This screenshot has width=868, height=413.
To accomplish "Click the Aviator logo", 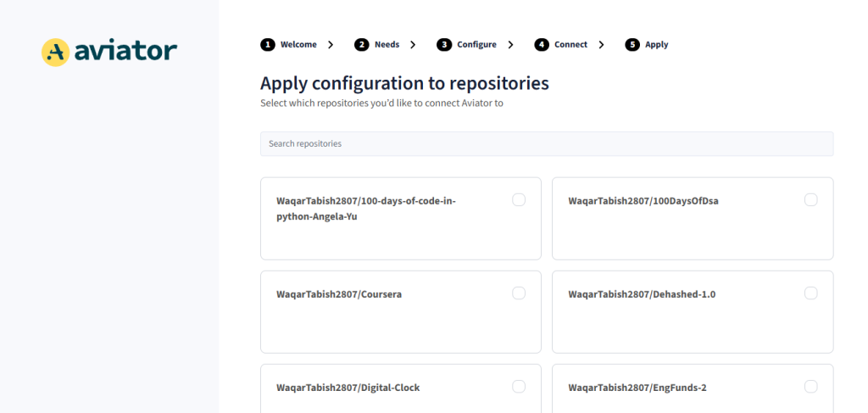I will click(x=109, y=52).
